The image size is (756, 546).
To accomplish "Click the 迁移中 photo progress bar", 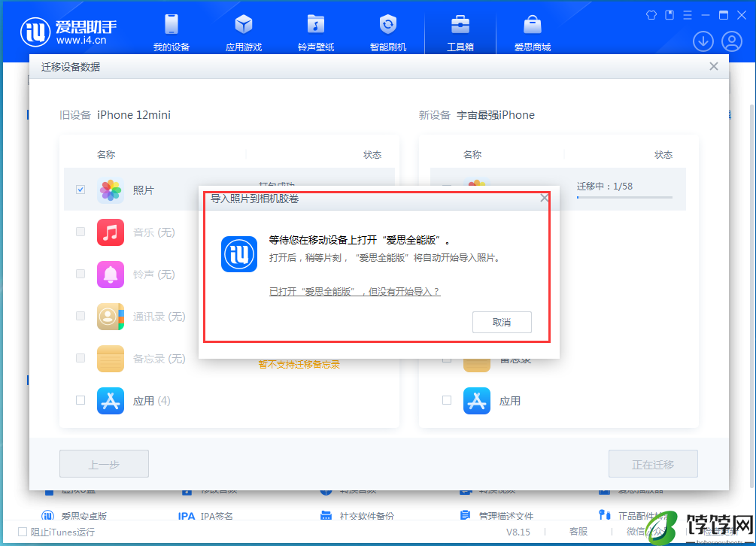I will (x=624, y=197).
